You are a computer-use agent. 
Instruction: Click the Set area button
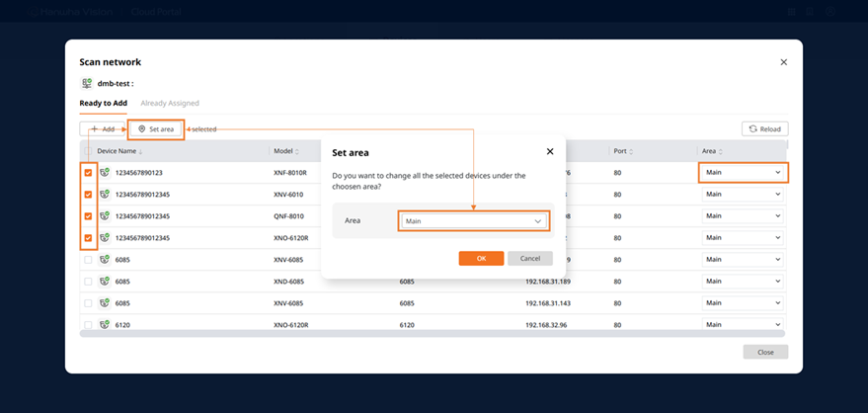[x=156, y=129]
